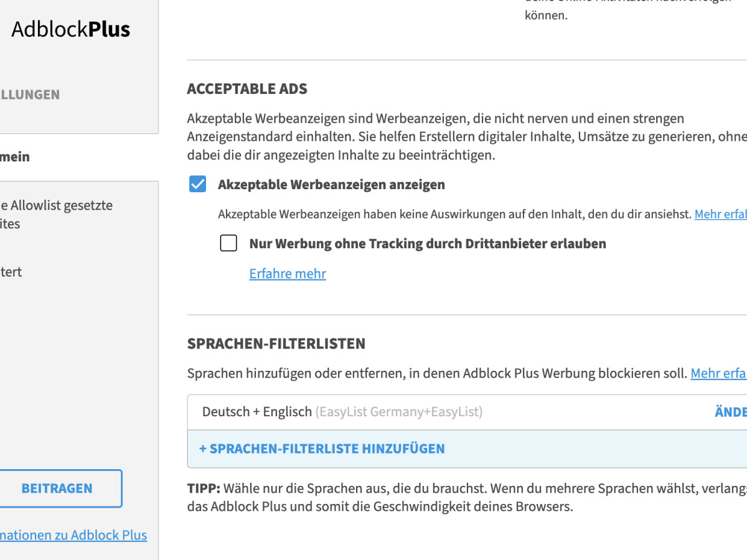
Task: Uncheck "Akzeptable Werbeanzeigen anzeigen"
Action: [197, 184]
